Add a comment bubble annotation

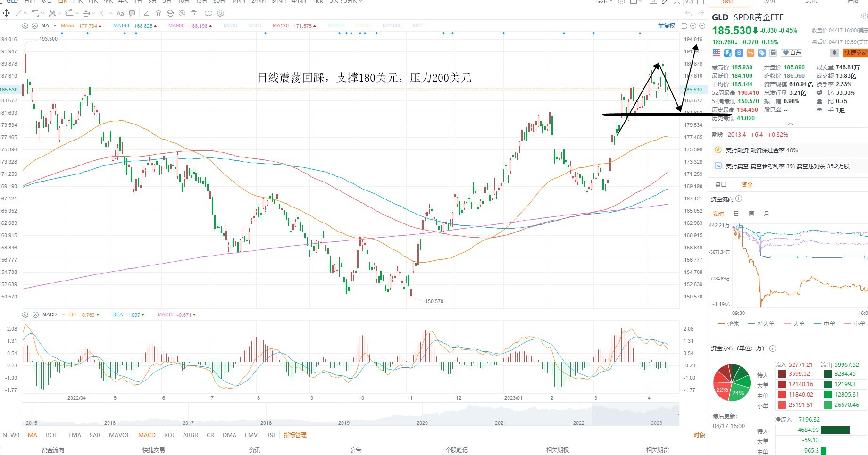[132, 13]
